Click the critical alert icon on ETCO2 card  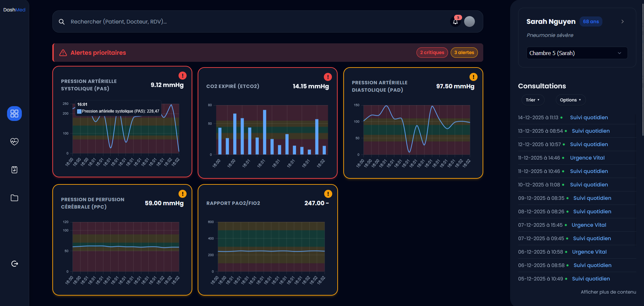[x=328, y=77]
